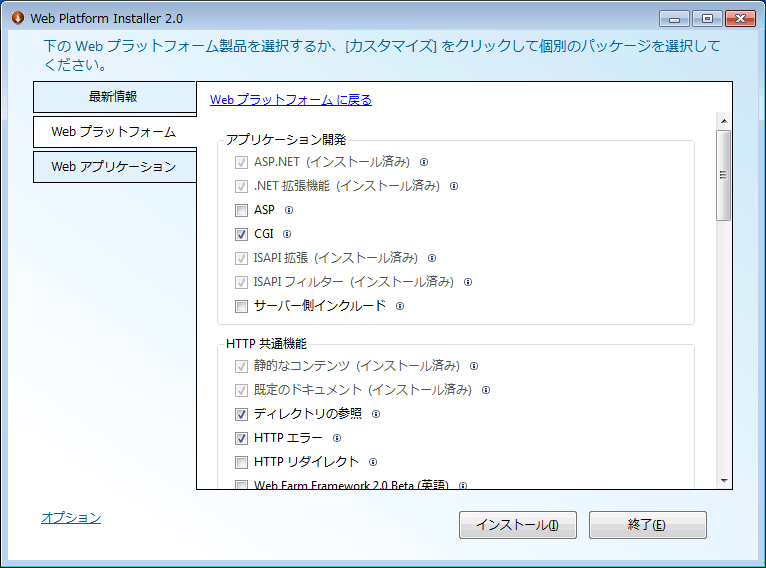Click the 静的なコンテンツ (インストール済み) label

[x=357, y=366]
